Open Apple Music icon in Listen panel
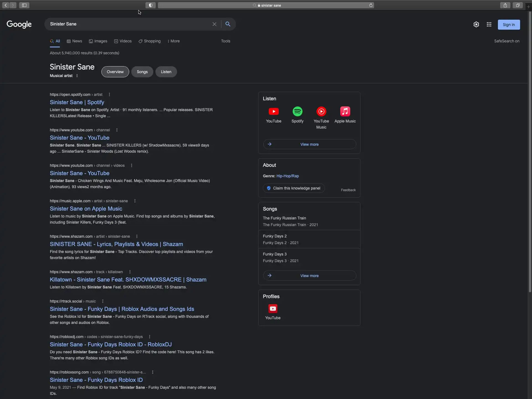This screenshot has height=399, width=532. coord(345,111)
